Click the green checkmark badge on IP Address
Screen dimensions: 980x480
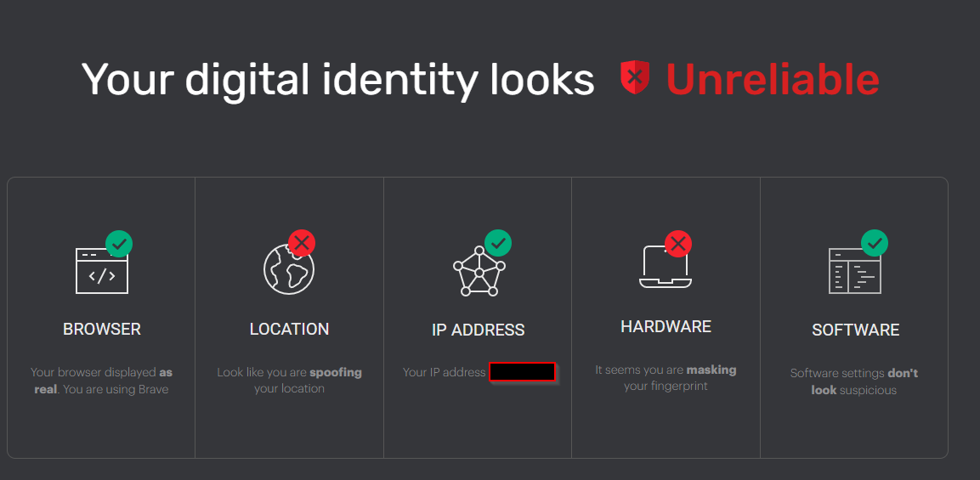tap(498, 244)
